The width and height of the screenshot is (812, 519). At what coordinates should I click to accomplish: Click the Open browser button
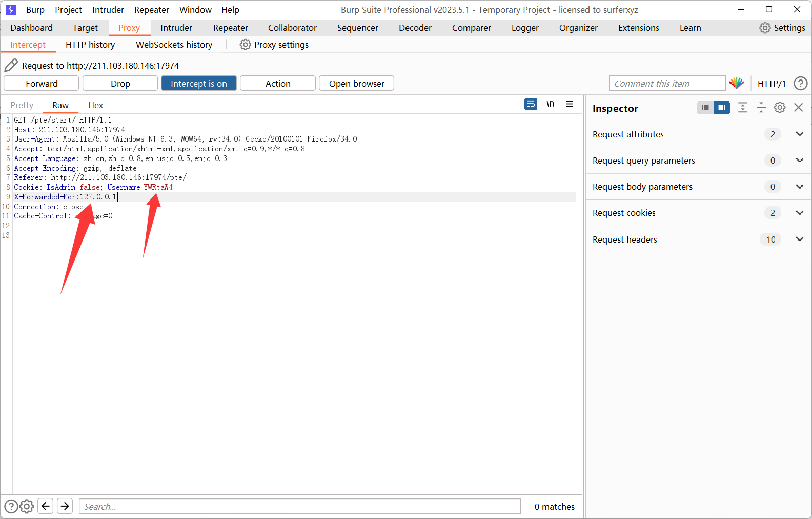point(357,83)
